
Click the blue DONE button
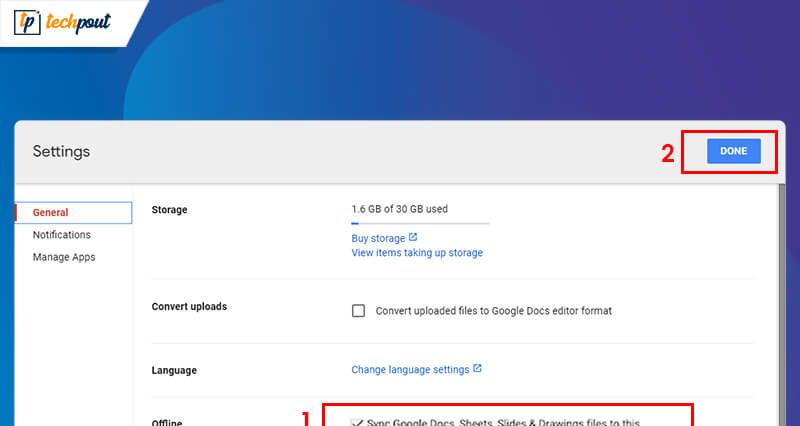[734, 151]
